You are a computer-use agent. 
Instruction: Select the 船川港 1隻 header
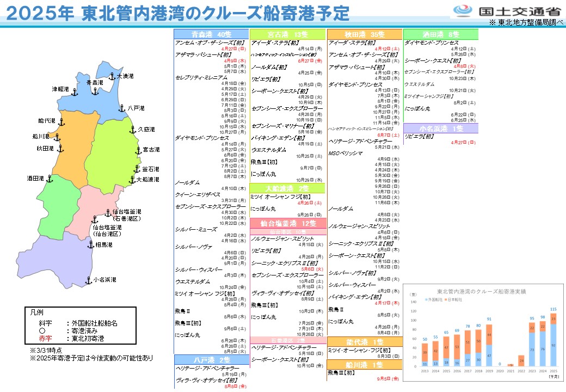pos(365,365)
